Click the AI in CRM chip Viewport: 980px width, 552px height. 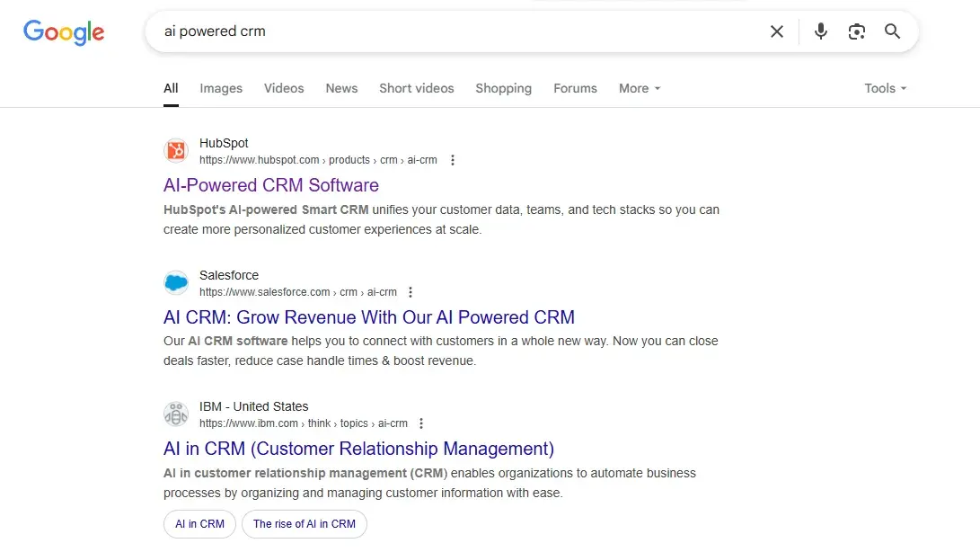[199, 524]
